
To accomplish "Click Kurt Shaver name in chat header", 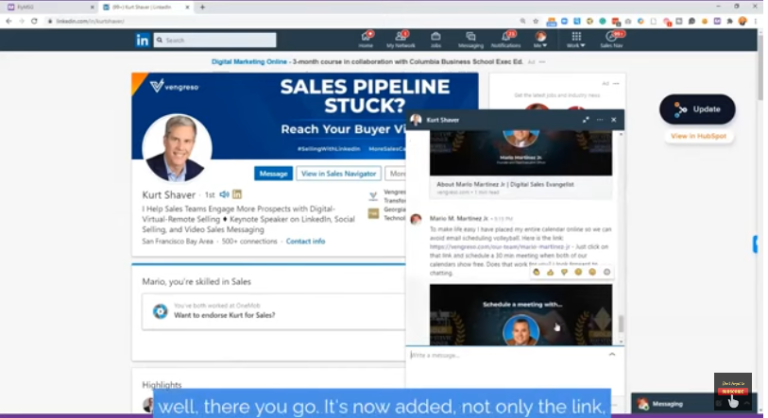I will click(443, 120).
